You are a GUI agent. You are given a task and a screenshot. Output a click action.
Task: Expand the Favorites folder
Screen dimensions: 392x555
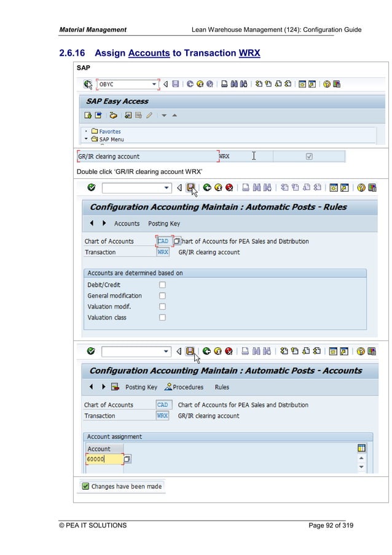click(x=86, y=132)
